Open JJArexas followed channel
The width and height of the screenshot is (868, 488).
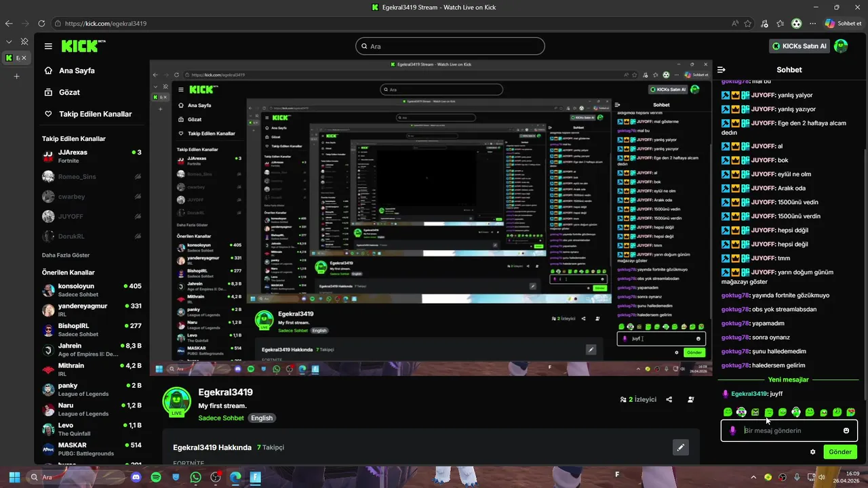pos(92,157)
